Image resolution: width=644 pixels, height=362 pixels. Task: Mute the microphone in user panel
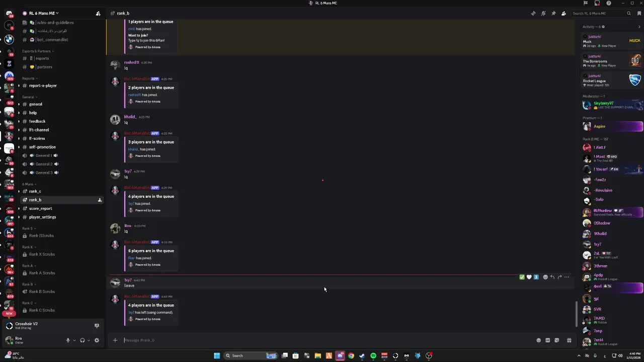click(68, 340)
